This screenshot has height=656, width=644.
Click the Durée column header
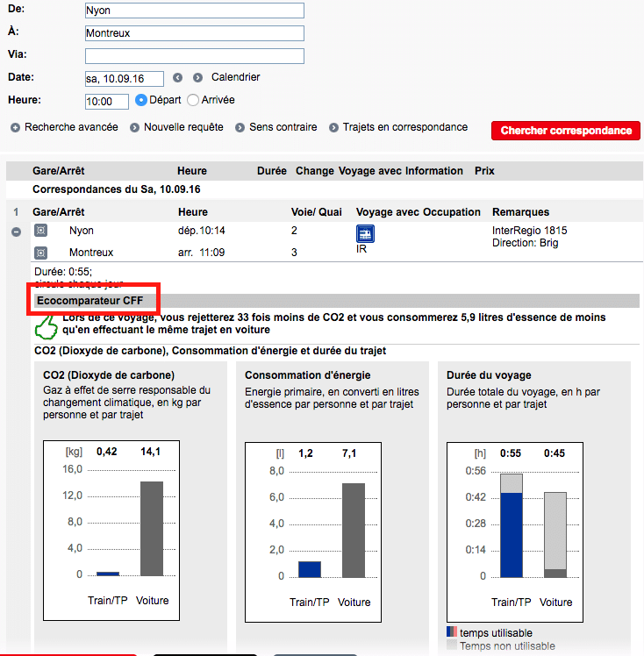tap(272, 171)
